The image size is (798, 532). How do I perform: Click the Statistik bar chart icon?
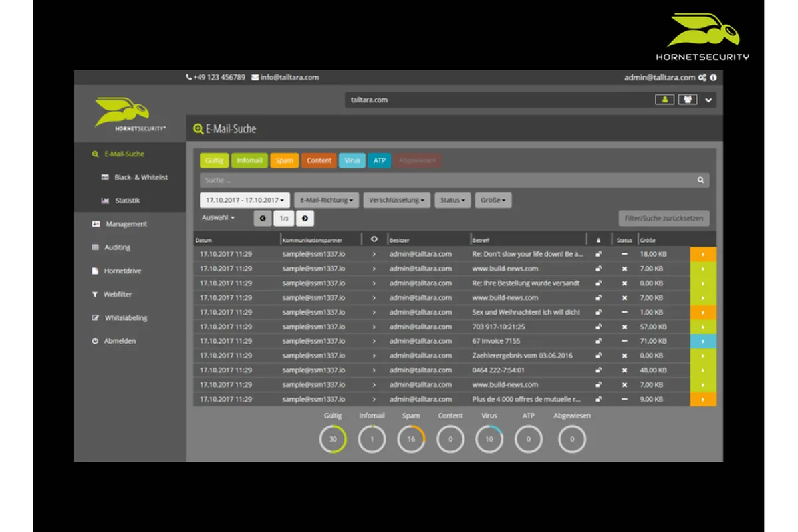(x=105, y=201)
